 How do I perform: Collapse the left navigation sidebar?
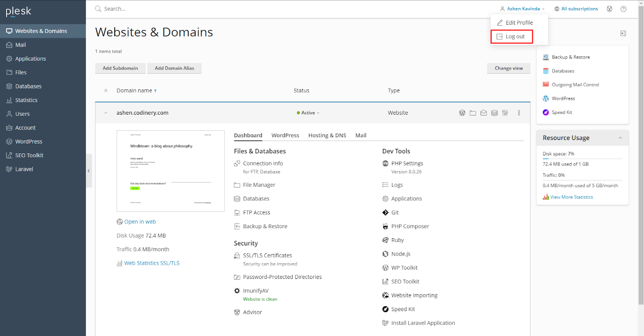tap(89, 171)
